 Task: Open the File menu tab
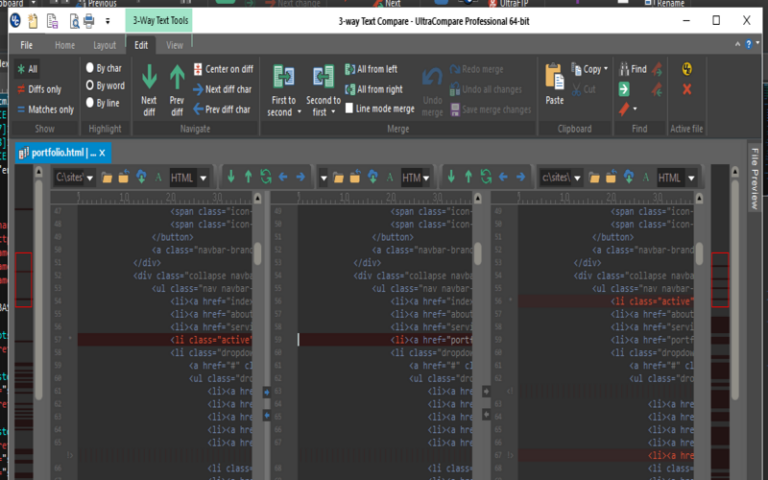(x=27, y=45)
